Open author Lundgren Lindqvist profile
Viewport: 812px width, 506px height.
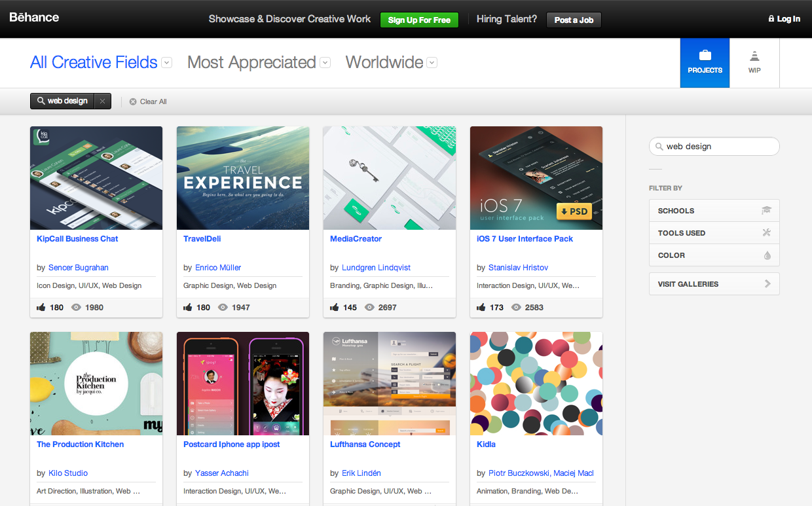[x=376, y=268]
